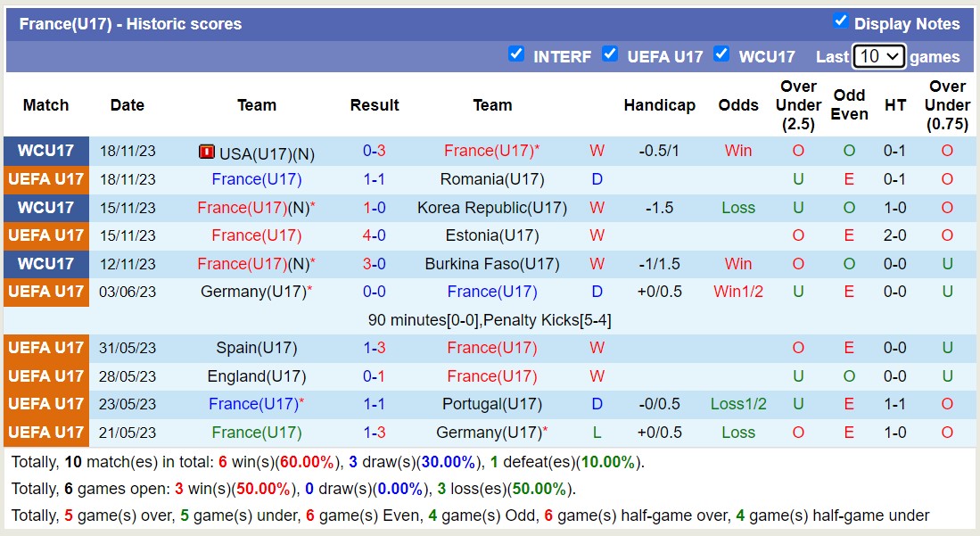Click the penalty kicks note row
This screenshot has width=980, height=536.
coord(490,319)
